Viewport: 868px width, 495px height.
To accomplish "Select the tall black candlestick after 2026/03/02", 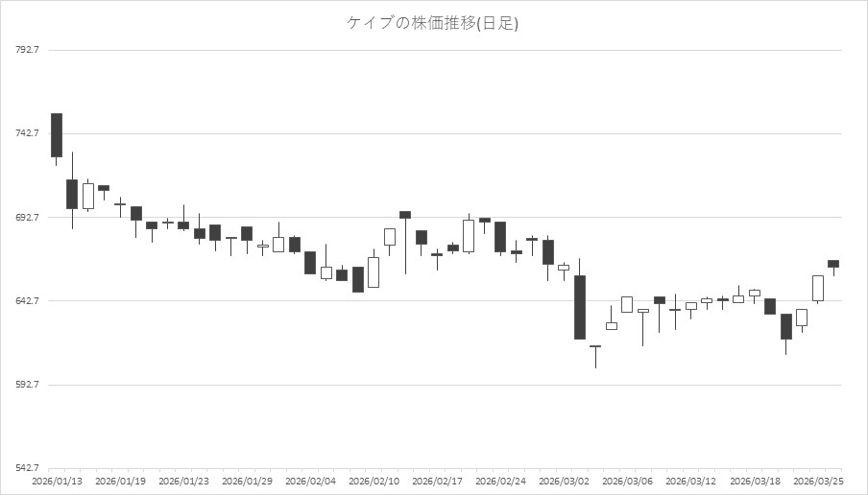I will click(580, 307).
